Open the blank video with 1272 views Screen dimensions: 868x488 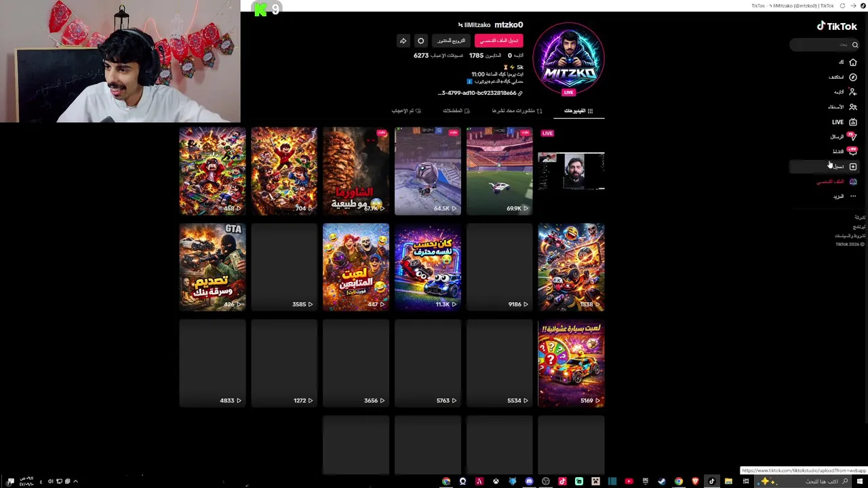tap(284, 363)
